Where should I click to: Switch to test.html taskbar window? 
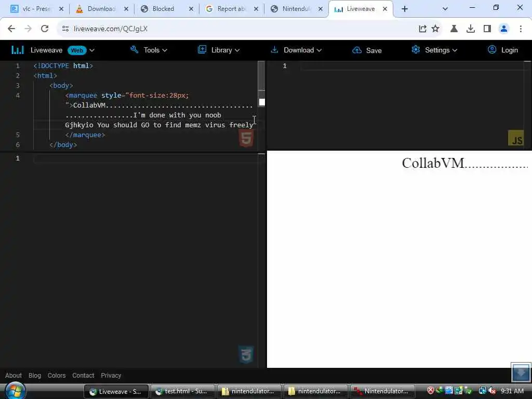182,391
